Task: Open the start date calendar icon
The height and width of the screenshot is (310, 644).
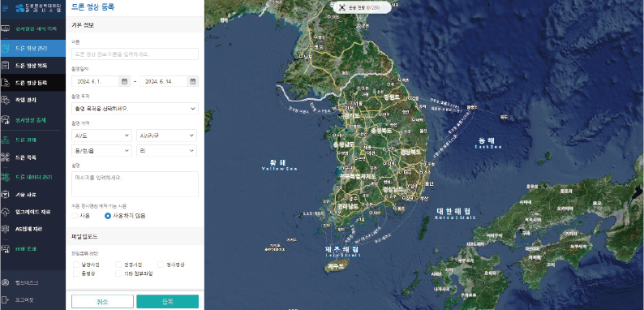Action: point(124,81)
